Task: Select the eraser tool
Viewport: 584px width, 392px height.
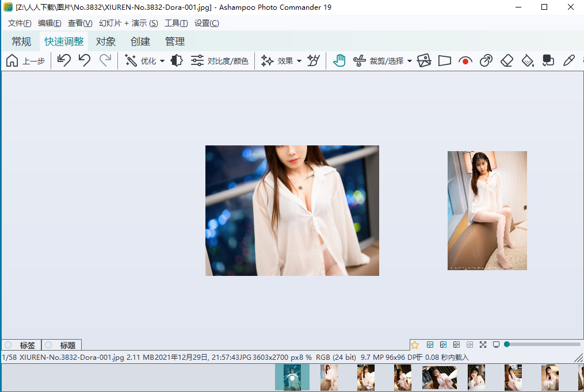Action: tap(507, 60)
